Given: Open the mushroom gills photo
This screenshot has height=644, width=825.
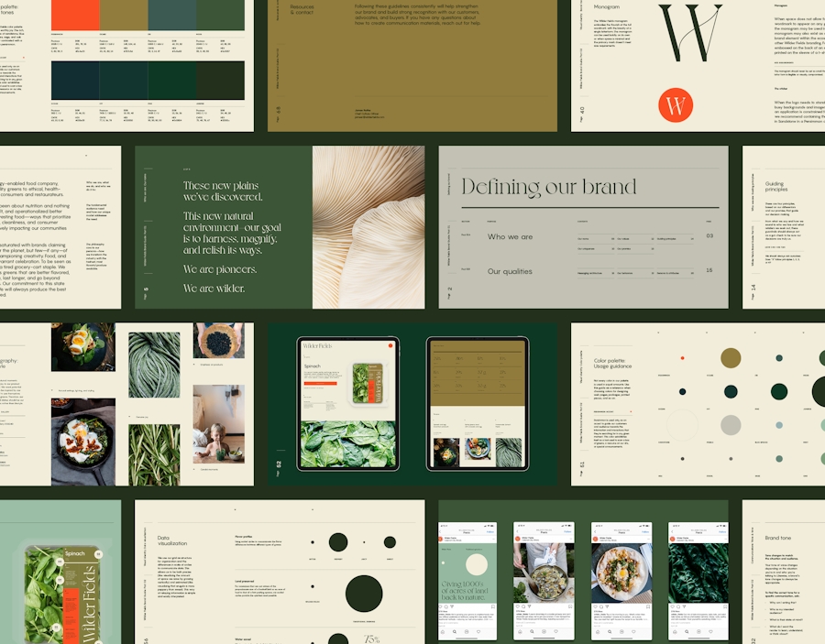Looking at the screenshot, I should click(x=368, y=227).
